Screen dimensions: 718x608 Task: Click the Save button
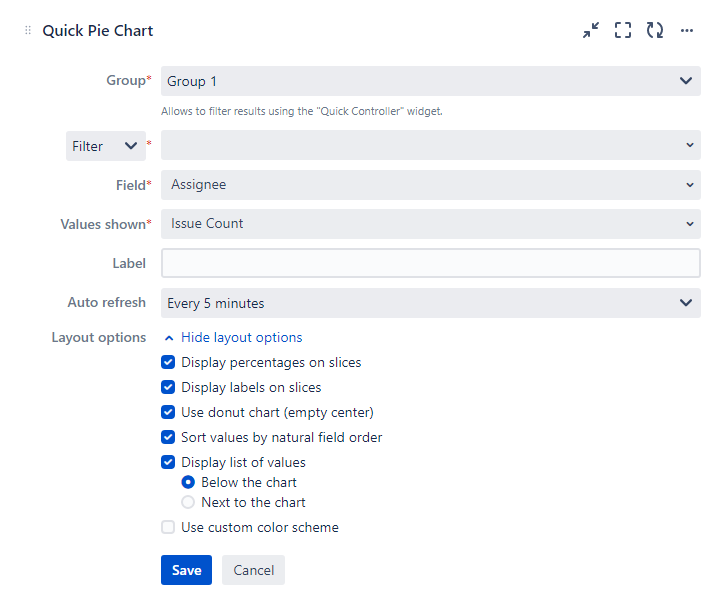(186, 570)
